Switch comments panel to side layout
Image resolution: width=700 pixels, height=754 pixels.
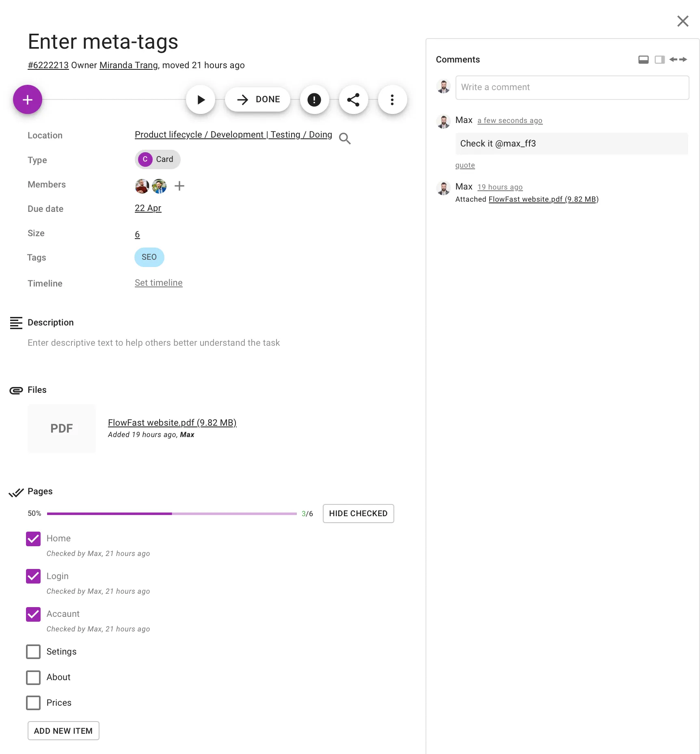(x=659, y=60)
